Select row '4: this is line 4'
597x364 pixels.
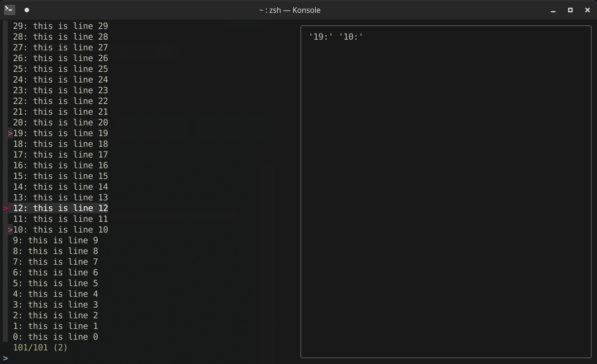(x=55, y=294)
